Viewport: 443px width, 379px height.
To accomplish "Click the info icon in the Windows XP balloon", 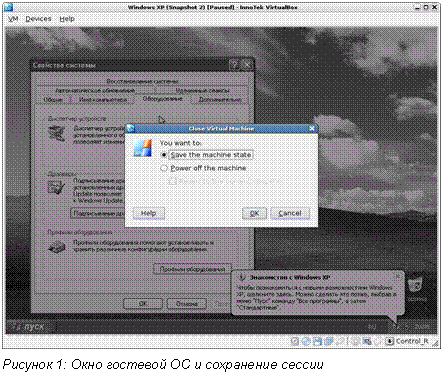I will (x=241, y=277).
